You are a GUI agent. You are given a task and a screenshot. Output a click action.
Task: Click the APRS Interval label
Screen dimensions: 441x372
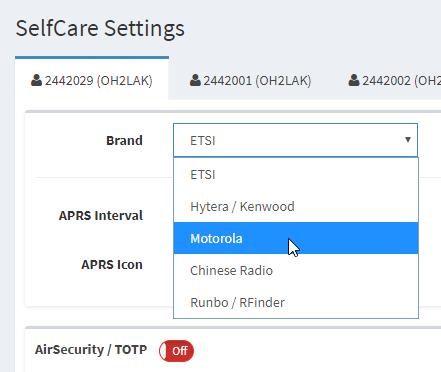(101, 215)
